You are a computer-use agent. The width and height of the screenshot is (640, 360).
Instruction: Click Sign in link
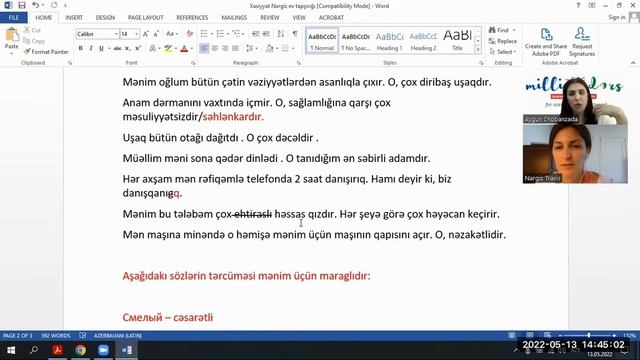(x=616, y=17)
